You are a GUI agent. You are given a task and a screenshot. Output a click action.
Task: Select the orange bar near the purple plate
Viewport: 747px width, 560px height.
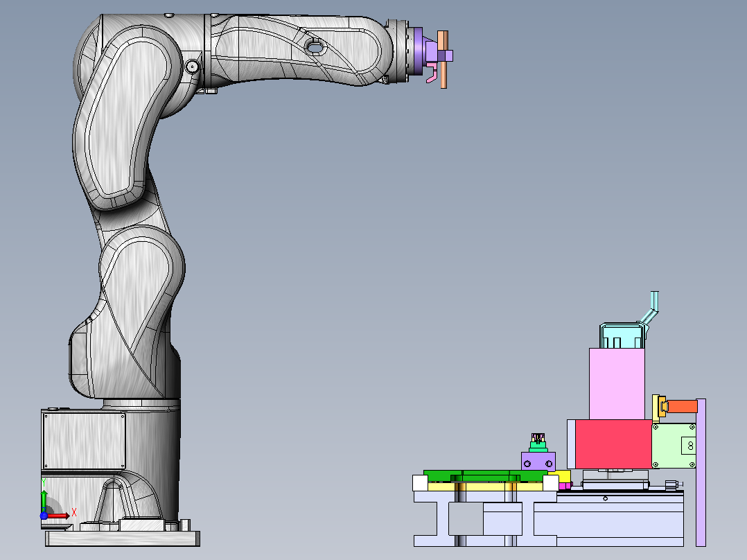tap(682, 407)
